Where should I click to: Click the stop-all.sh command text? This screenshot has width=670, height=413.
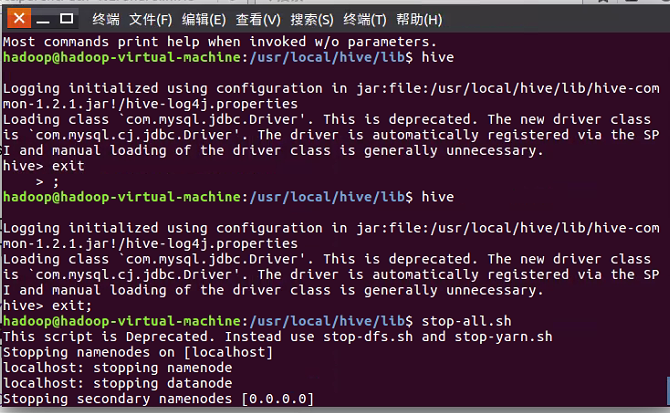click(x=466, y=321)
